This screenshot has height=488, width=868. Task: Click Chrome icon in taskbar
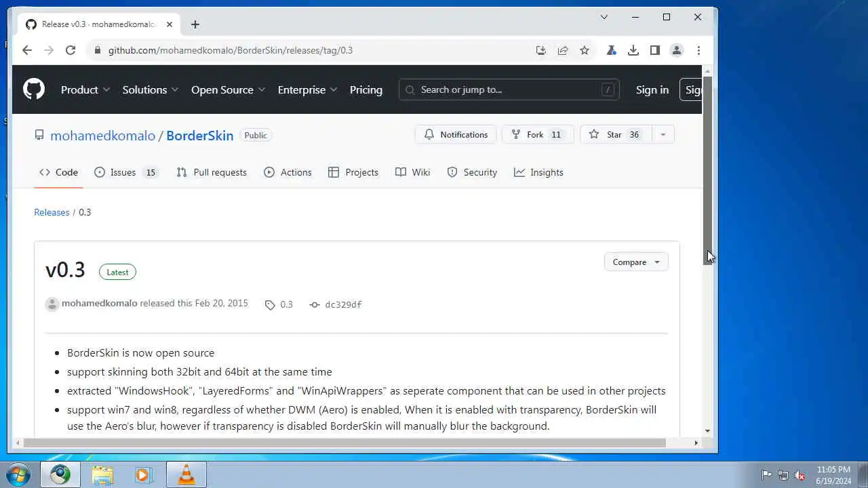(60, 474)
